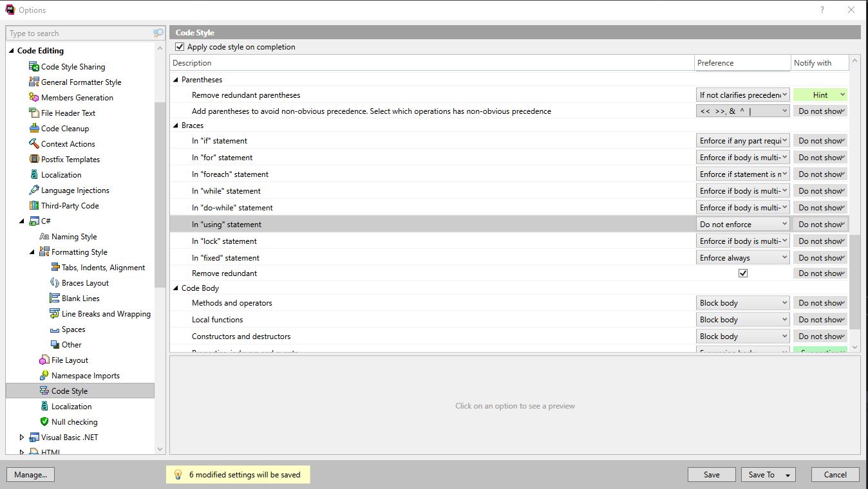The image size is (868, 489).
Task: Click the Cancel button
Action: click(x=835, y=474)
